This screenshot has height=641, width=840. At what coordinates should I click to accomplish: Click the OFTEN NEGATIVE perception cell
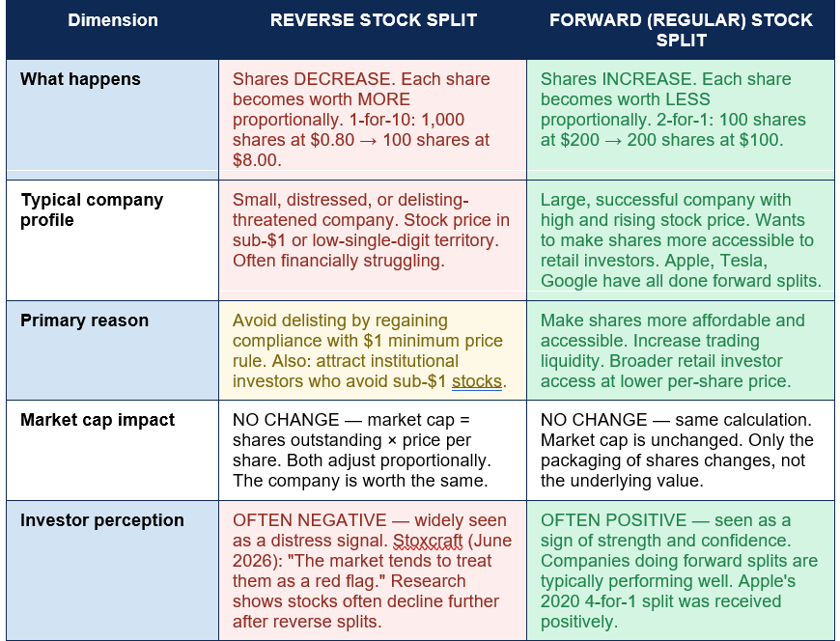point(373,571)
